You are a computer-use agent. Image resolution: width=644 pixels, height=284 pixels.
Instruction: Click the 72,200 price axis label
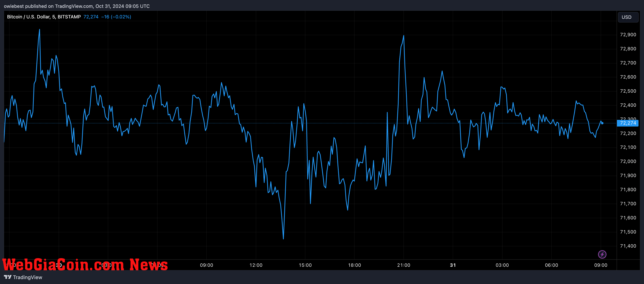pyautogui.click(x=628, y=133)
